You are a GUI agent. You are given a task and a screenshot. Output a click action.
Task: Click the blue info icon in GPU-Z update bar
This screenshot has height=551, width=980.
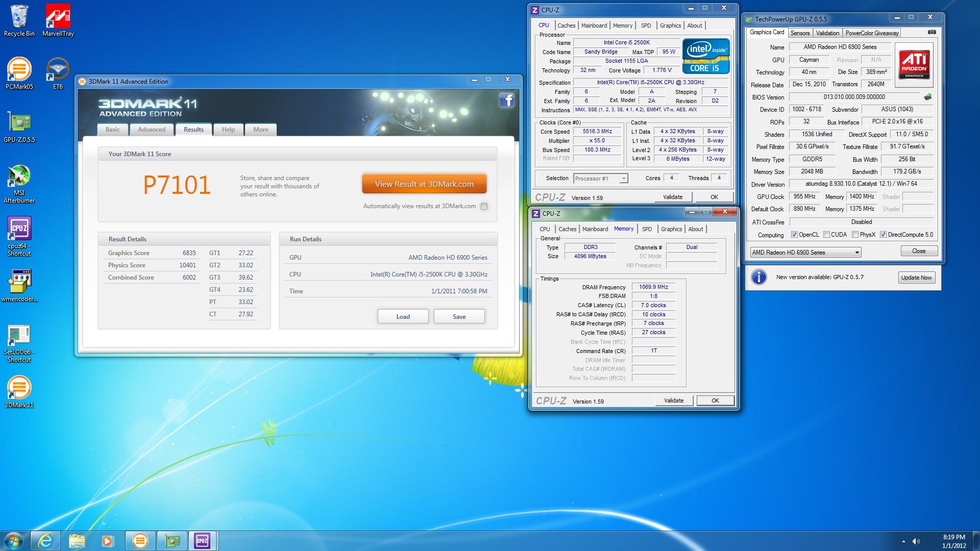pos(759,277)
